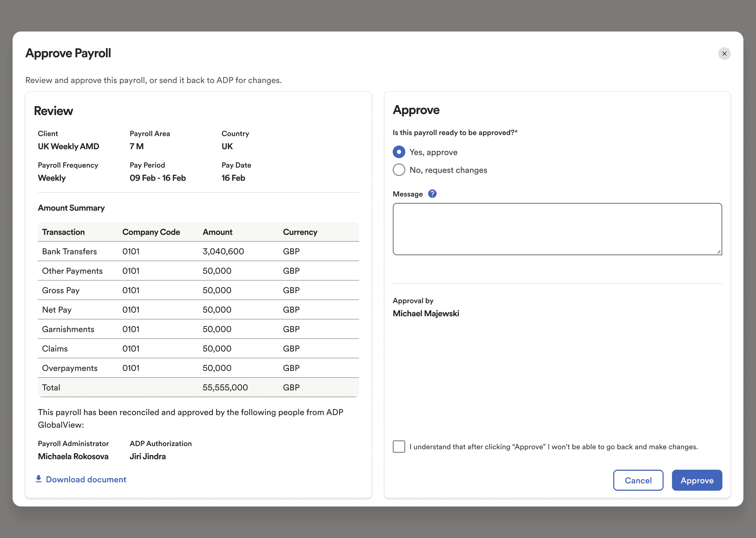Select the Yes, approve radio button
Screen dimensions: 756x538
[399, 152]
